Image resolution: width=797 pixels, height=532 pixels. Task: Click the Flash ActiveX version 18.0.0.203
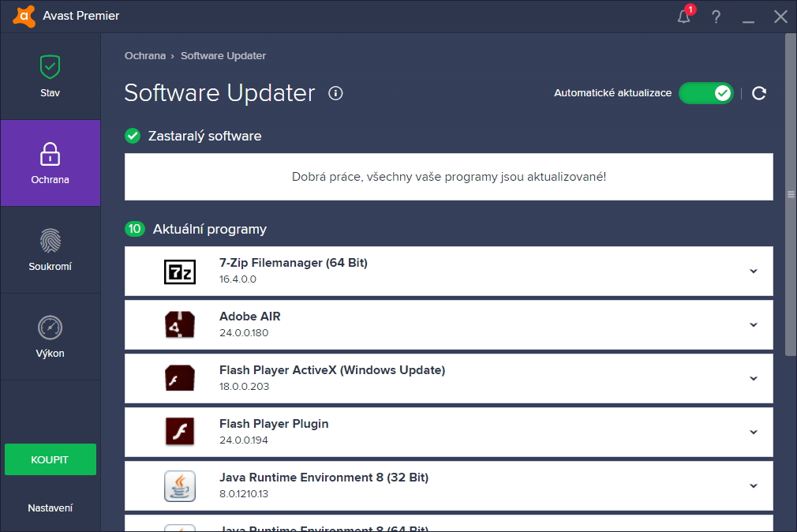(244, 387)
